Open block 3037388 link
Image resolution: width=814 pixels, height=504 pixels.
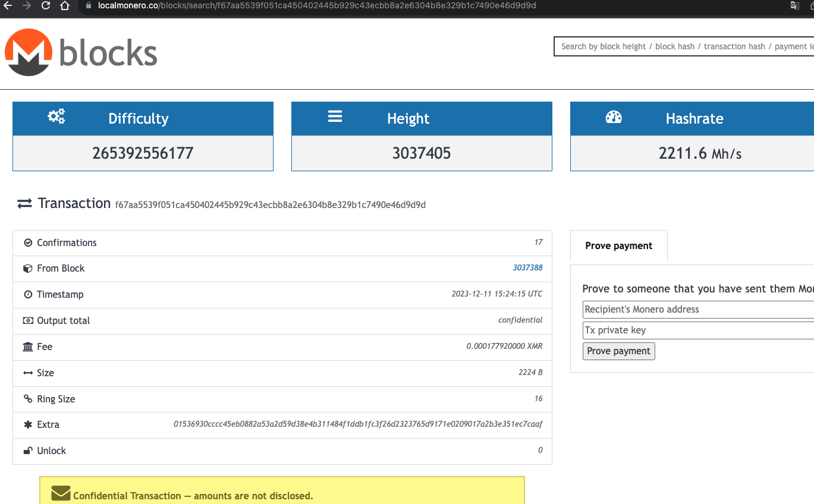pyautogui.click(x=527, y=268)
